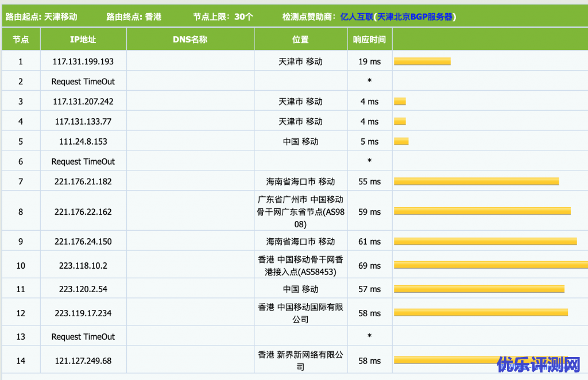The height and width of the screenshot is (380, 588).
Task: Click the 广东省广州市 location cell for node 8
Action: click(x=300, y=212)
